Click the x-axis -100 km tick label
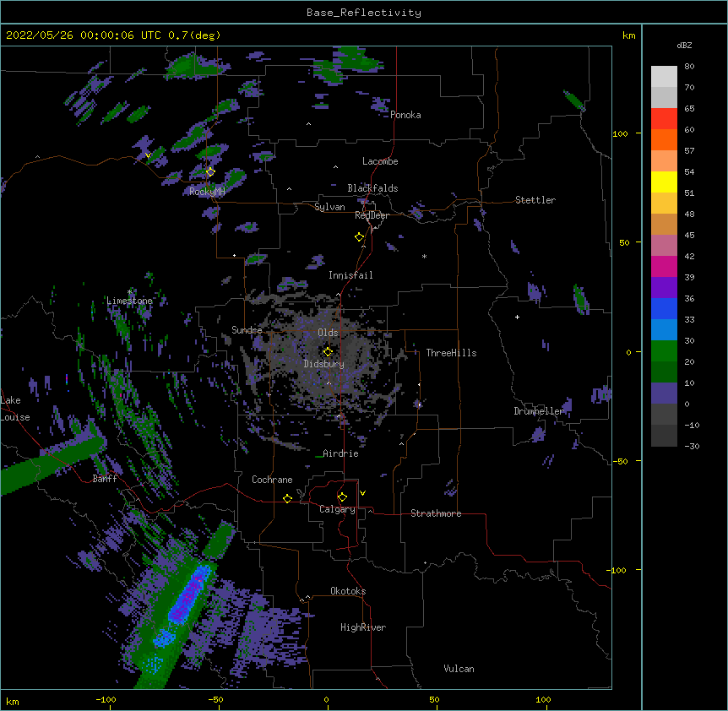 pyautogui.click(x=106, y=699)
